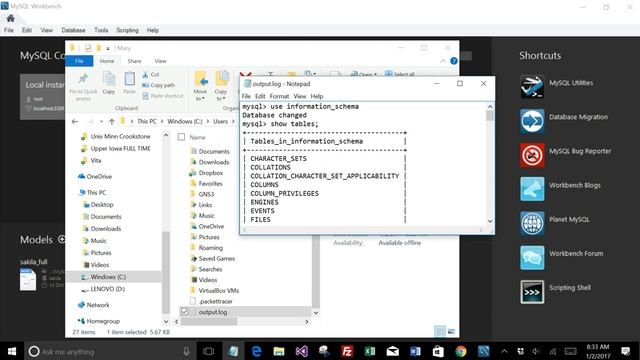Click Workbench home icon
The height and width of the screenshot is (360, 640).
(11, 18)
